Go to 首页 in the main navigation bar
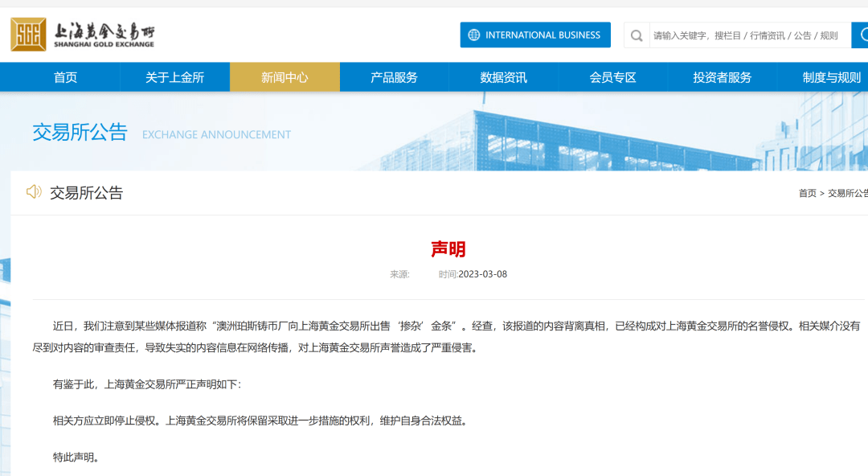This screenshot has height=476, width=868. tap(66, 77)
